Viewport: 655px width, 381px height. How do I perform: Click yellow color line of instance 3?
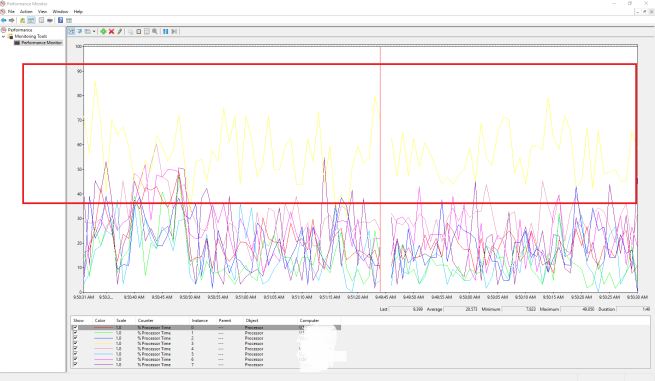tap(104, 343)
